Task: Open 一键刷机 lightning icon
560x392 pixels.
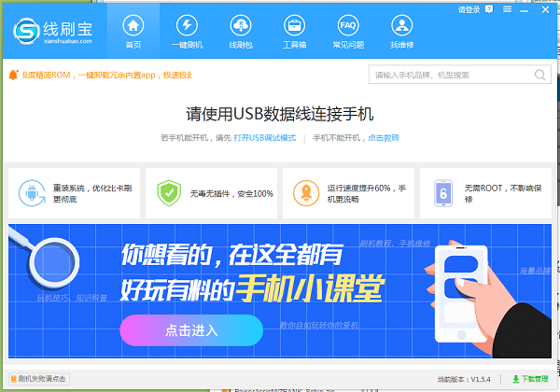Action: pyautogui.click(x=187, y=28)
